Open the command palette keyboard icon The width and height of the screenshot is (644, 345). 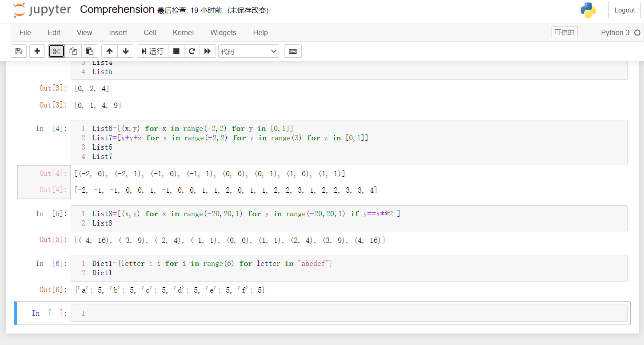click(293, 52)
